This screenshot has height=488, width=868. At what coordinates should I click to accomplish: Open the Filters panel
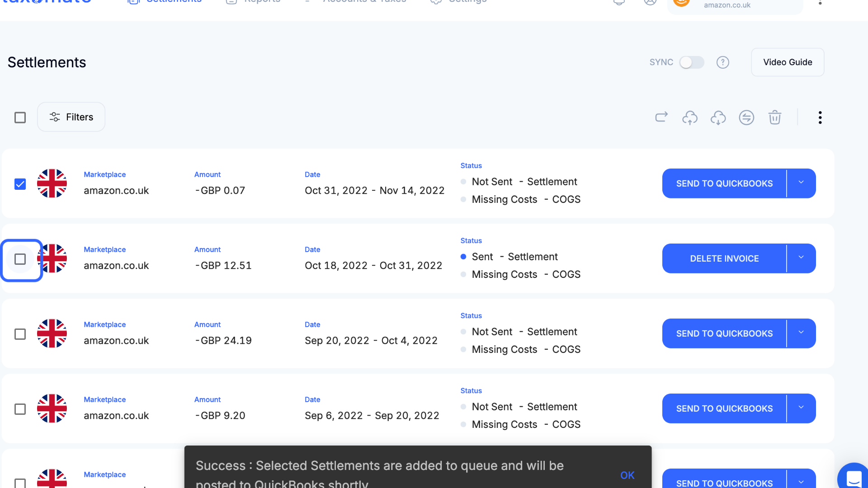point(71,117)
